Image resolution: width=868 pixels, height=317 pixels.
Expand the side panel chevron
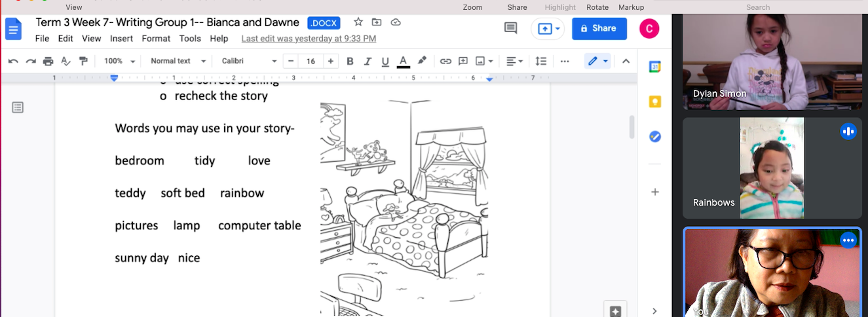(655, 310)
